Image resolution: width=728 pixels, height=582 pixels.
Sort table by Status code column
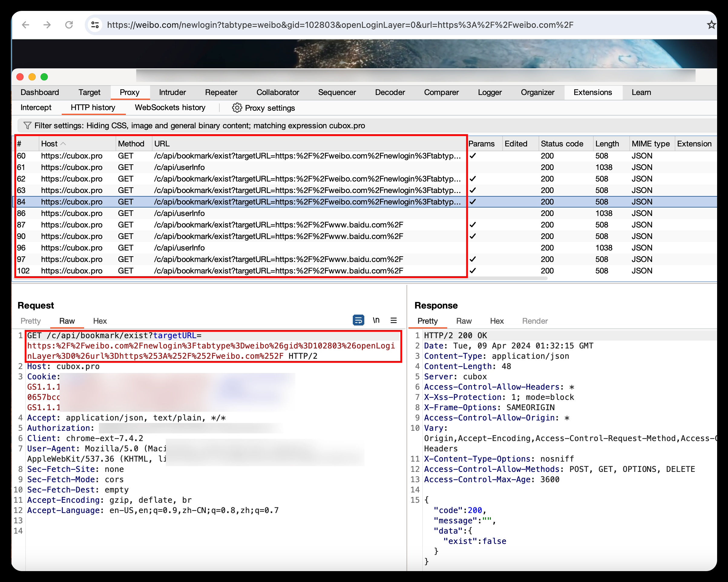tap(562, 144)
